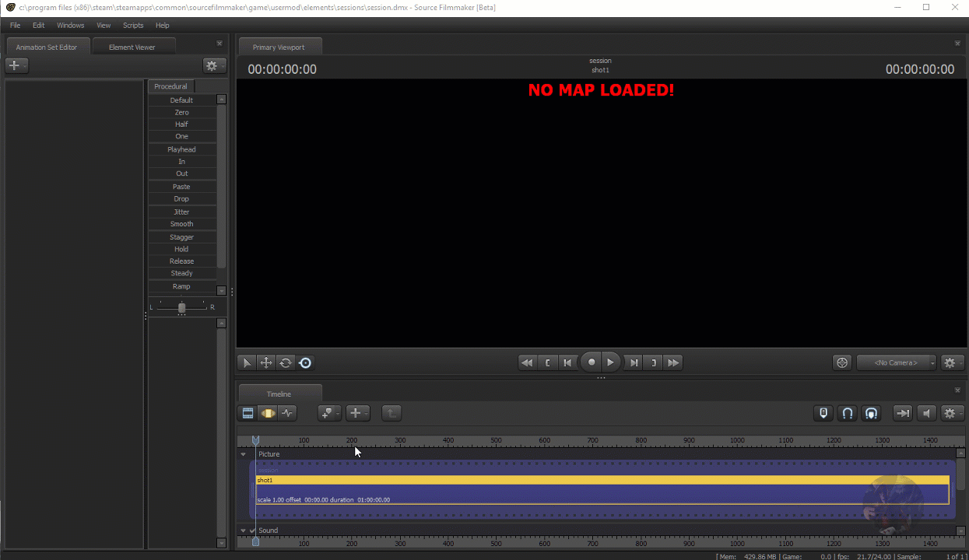Viewport: 969px width, 560px height.
Task: Apply the Playhead preset
Action: (x=181, y=149)
